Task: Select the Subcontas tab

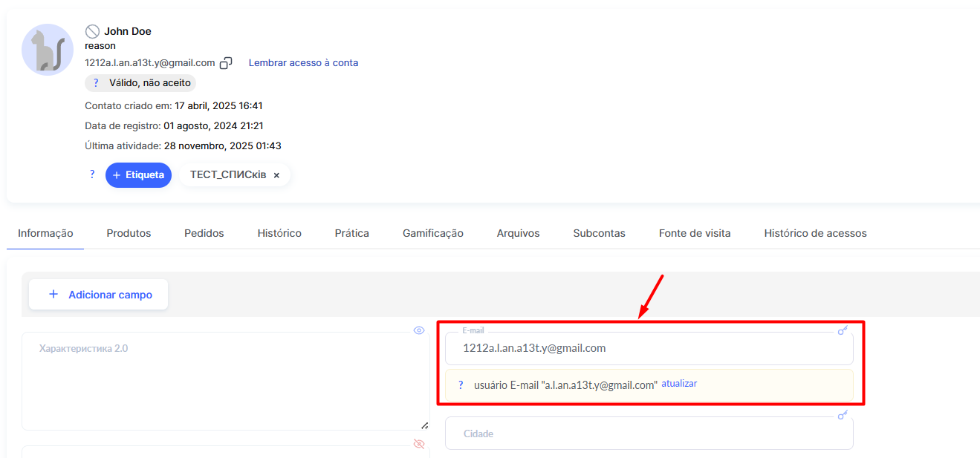Action: pos(599,233)
